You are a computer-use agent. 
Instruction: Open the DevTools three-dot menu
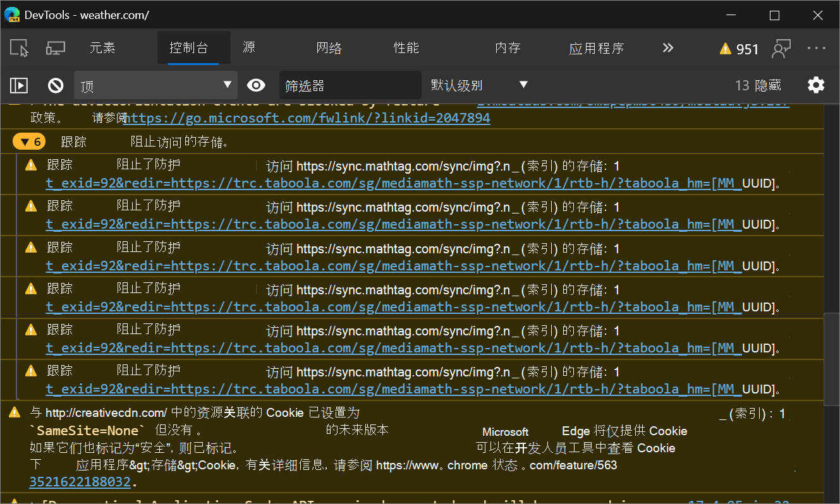817,48
